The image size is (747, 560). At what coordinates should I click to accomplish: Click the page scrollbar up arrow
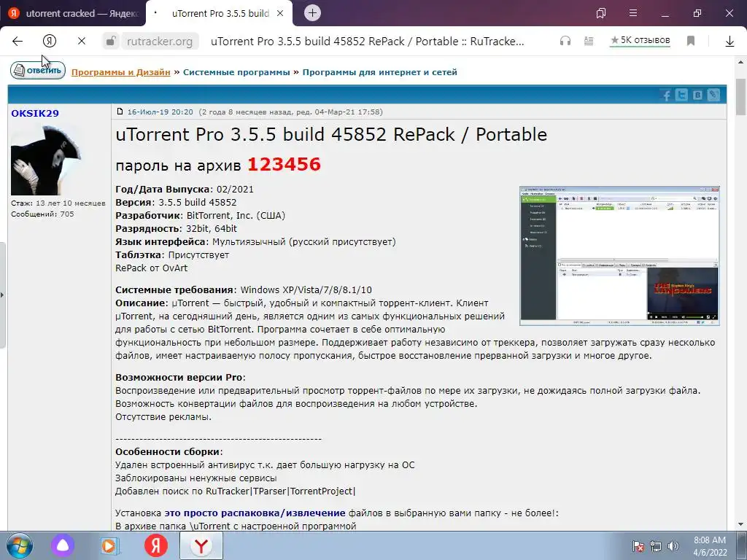[x=741, y=63]
